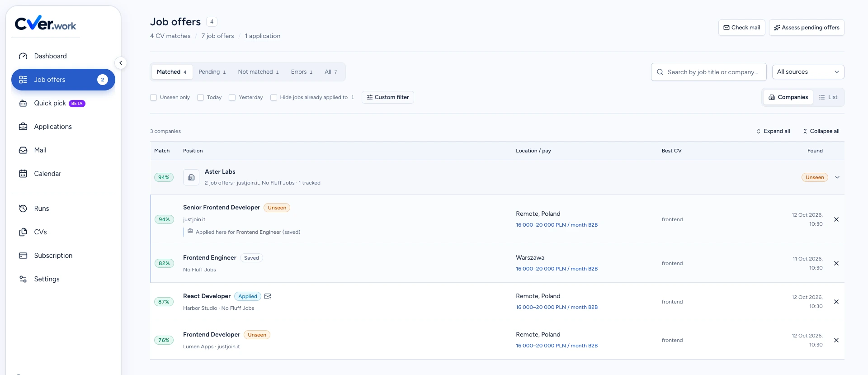Collapse the Aster Labs company row chevron
868x375 pixels.
pyautogui.click(x=837, y=177)
